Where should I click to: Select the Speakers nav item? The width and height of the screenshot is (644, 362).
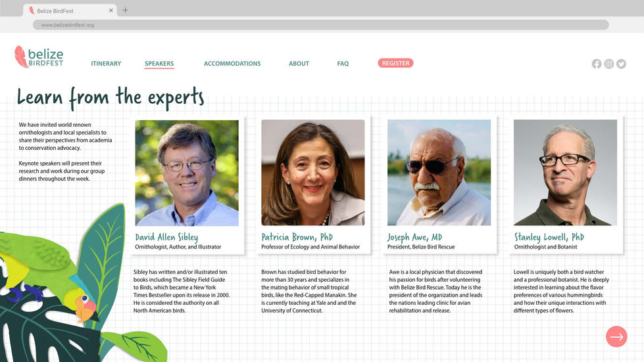[x=159, y=64]
